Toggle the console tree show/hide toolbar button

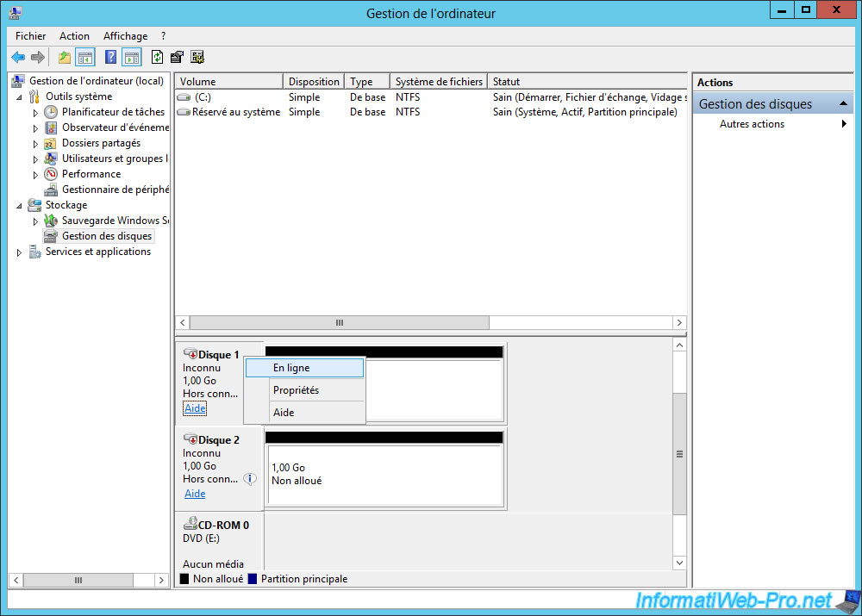coord(85,58)
